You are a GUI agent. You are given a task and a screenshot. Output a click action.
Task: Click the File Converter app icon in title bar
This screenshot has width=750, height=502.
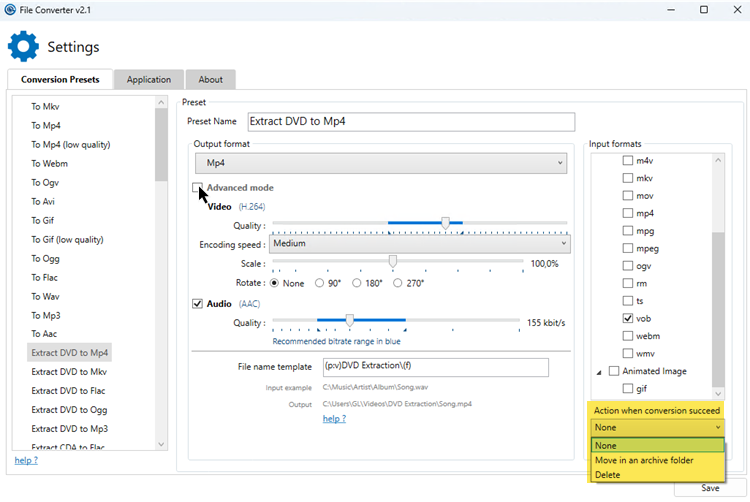coord(11,9)
